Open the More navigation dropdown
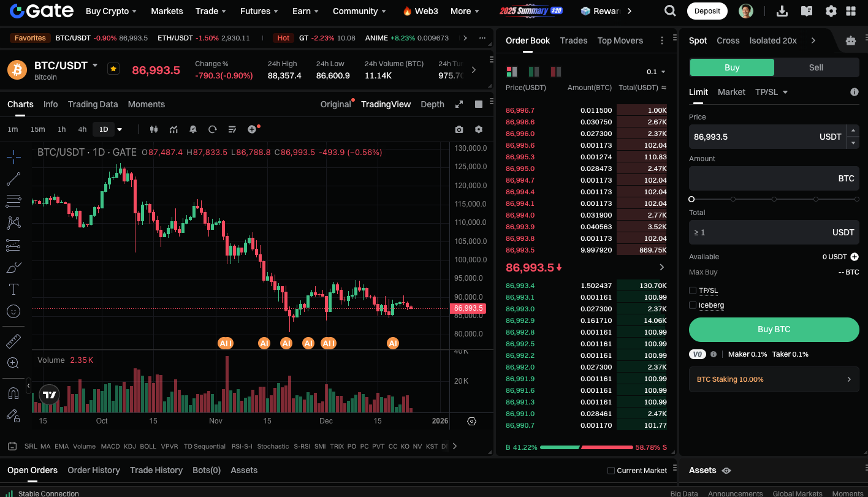The width and height of the screenshot is (868, 497). point(465,11)
